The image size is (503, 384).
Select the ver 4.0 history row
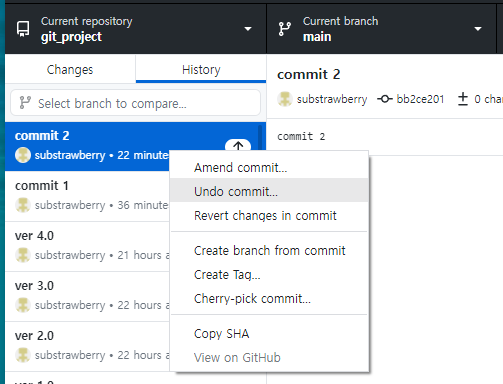pos(87,246)
